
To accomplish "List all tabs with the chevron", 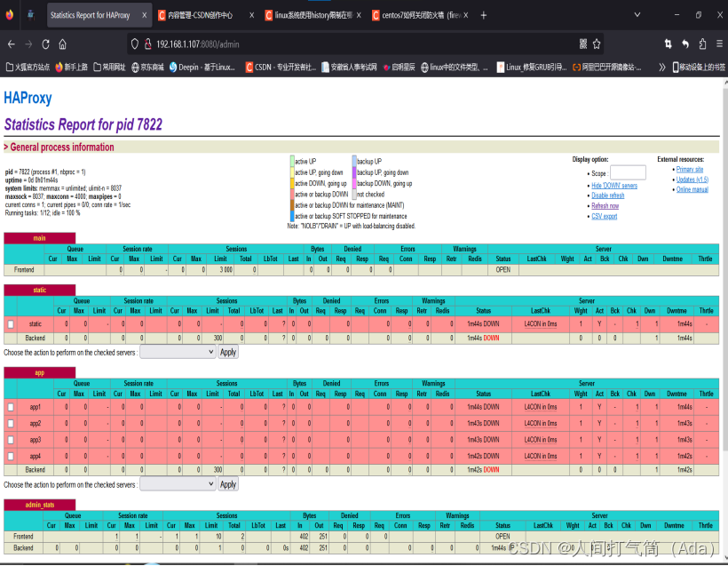I will pyautogui.click(x=637, y=15).
